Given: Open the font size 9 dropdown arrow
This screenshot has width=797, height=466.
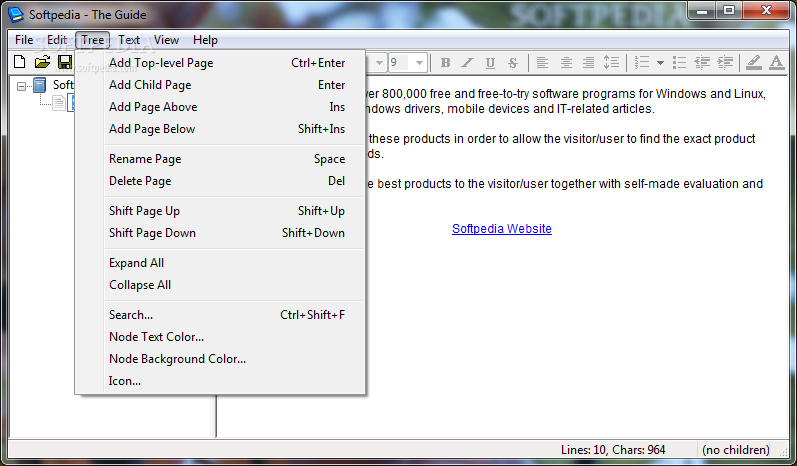Looking at the screenshot, I should pos(419,63).
